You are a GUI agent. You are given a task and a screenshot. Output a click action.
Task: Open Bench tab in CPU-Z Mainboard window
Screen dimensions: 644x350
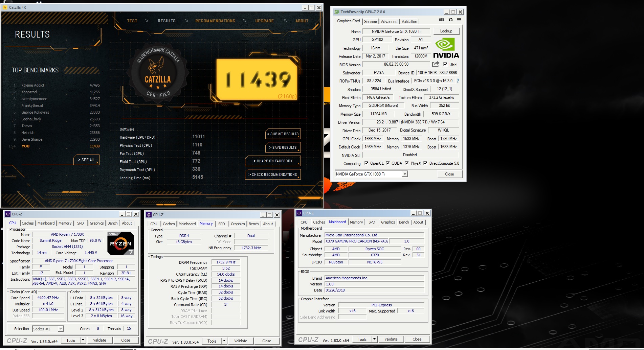[404, 222]
